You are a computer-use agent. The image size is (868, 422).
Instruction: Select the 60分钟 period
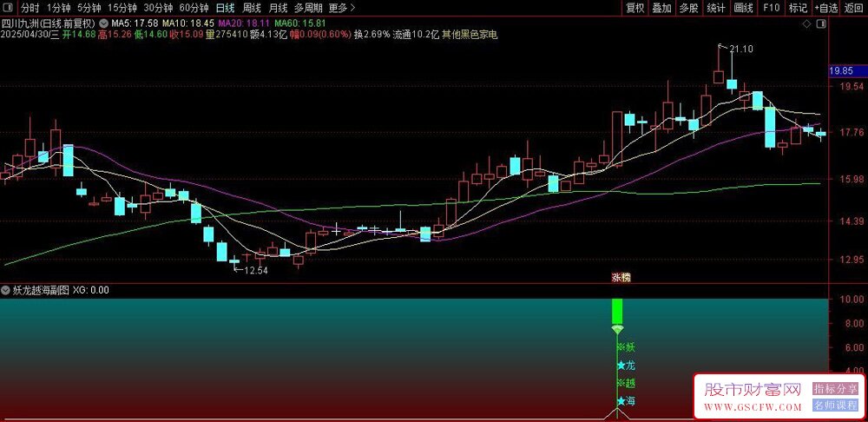194,8
